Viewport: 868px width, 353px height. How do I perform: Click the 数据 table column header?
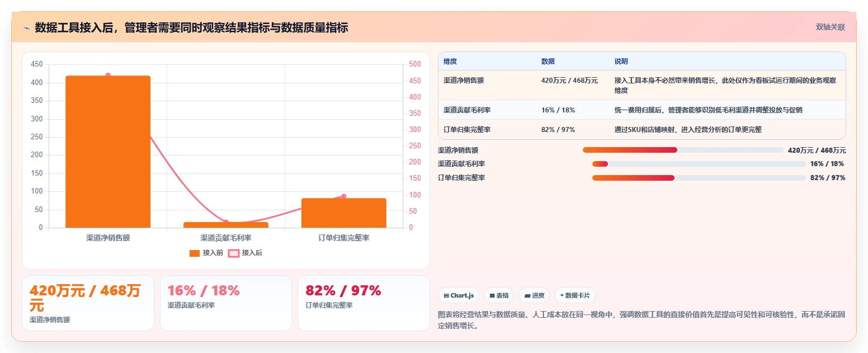pyautogui.click(x=548, y=61)
